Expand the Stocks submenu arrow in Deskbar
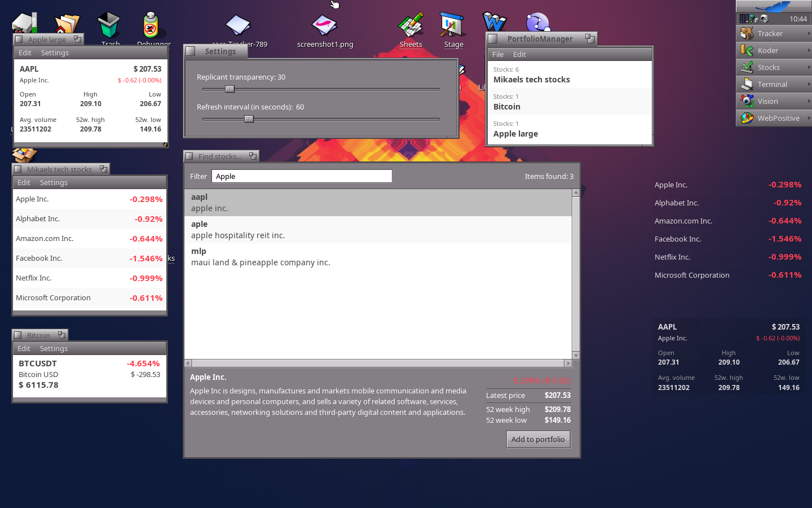Image resolution: width=812 pixels, height=508 pixels. point(809,67)
